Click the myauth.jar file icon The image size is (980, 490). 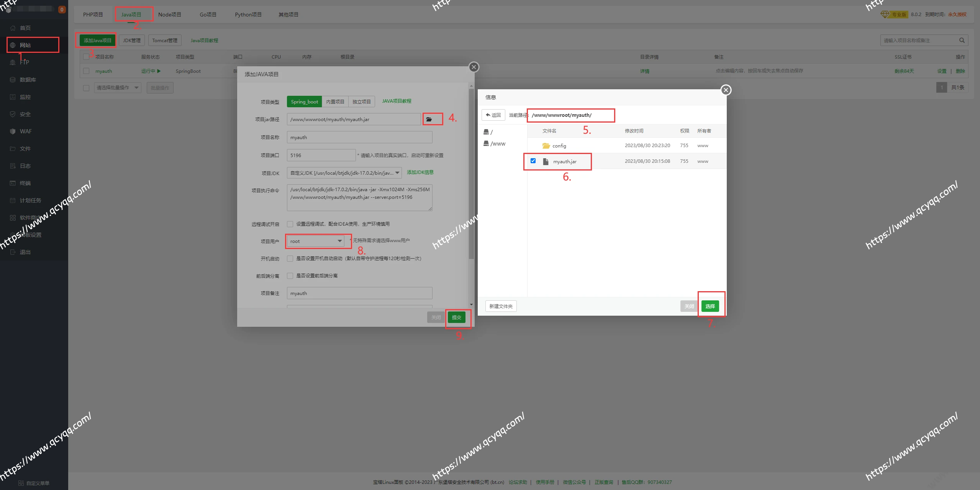[x=546, y=161]
